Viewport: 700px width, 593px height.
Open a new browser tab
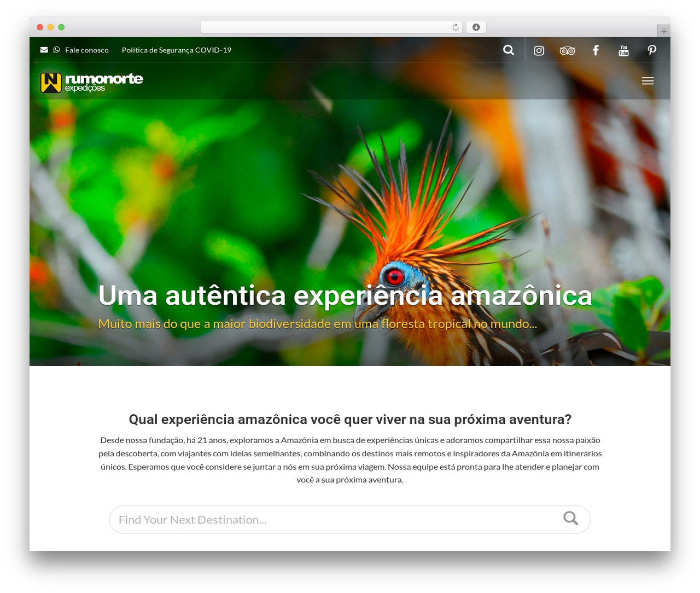click(x=663, y=31)
